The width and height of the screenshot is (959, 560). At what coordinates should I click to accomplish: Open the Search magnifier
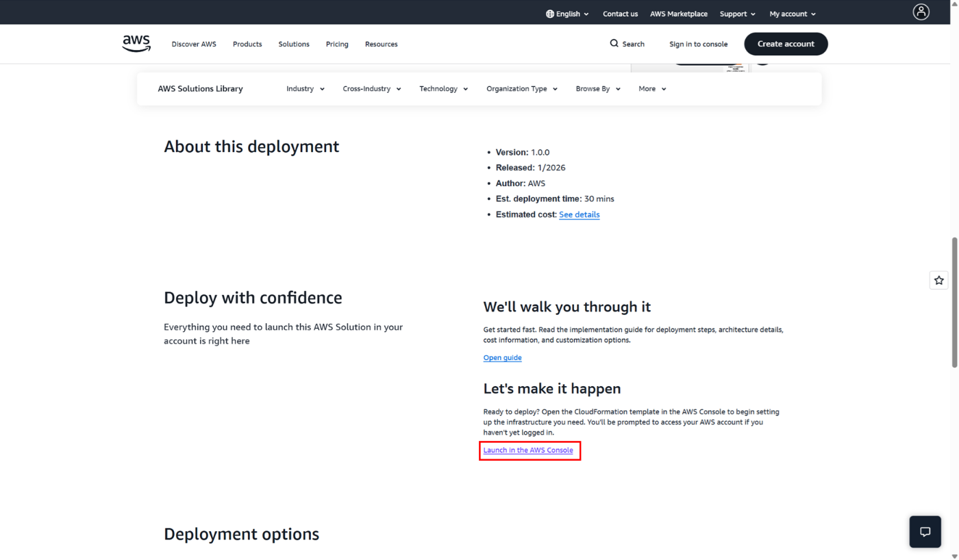[614, 43]
